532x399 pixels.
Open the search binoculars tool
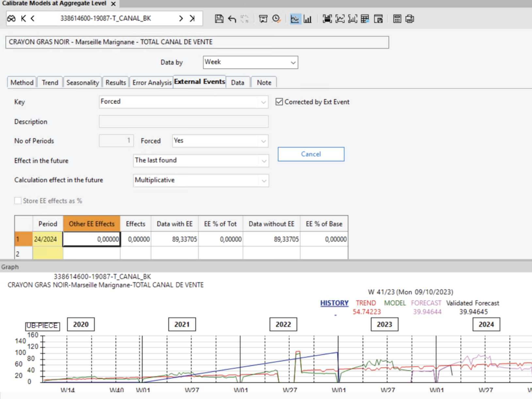pos(11,18)
